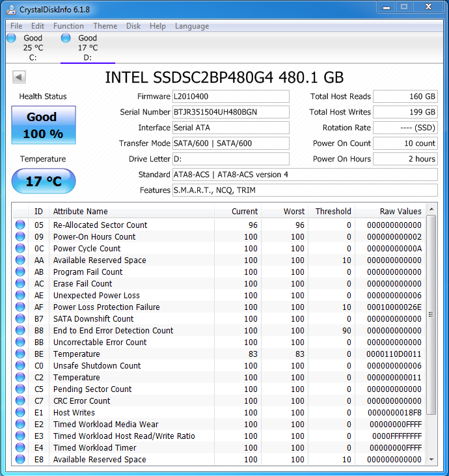Screen dimensions: 449x476
Task: Open the File menu
Action: point(16,26)
